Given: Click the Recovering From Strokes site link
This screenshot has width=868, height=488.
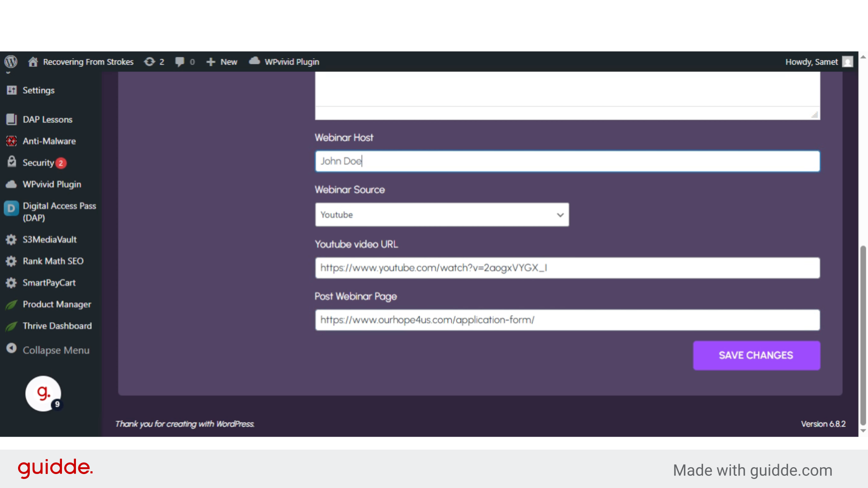Looking at the screenshot, I should 88,62.
